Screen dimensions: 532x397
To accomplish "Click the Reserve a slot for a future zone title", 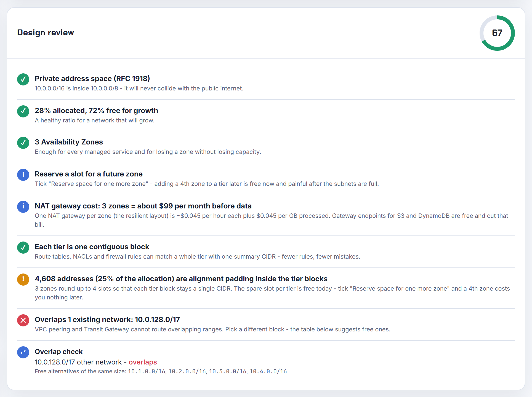I will coord(89,174).
